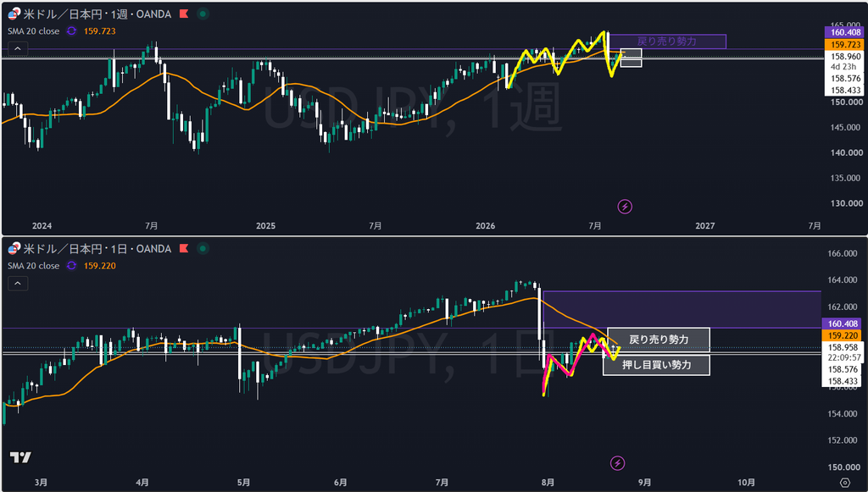Click the red flag icon on weekly chart
Image resolution: width=868 pixels, height=492 pixels.
(184, 14)
